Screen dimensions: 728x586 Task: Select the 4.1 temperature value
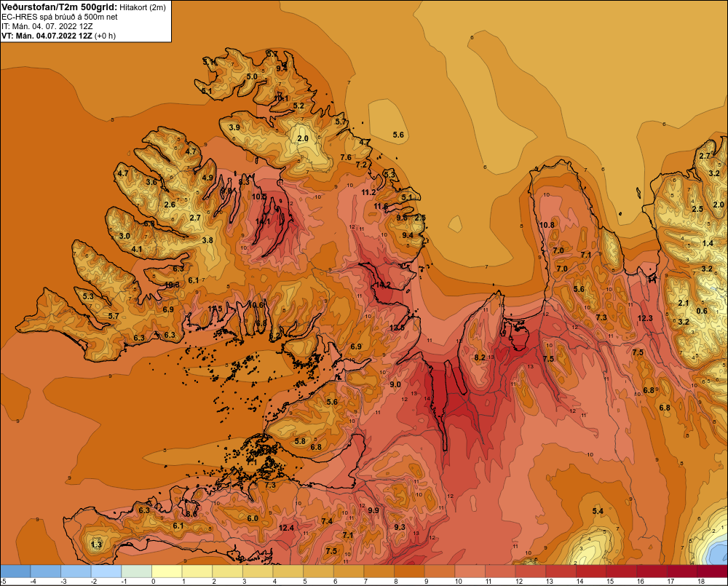(137, 250)
